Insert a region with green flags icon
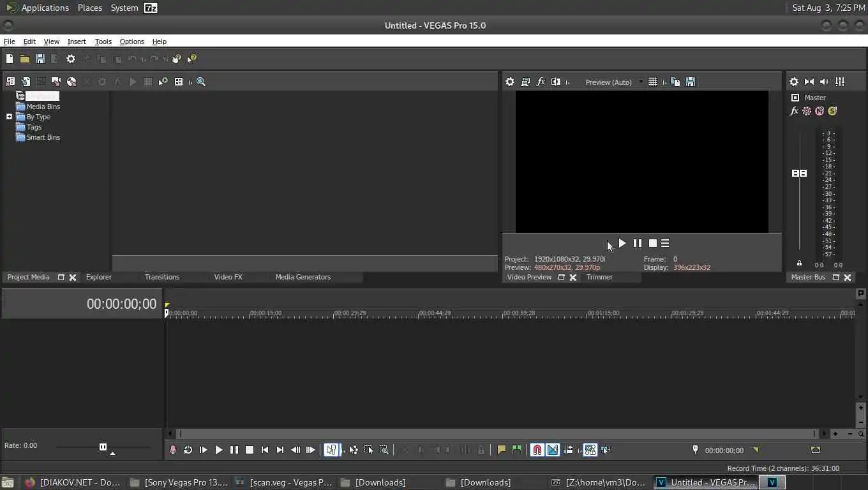 [517, 450]
